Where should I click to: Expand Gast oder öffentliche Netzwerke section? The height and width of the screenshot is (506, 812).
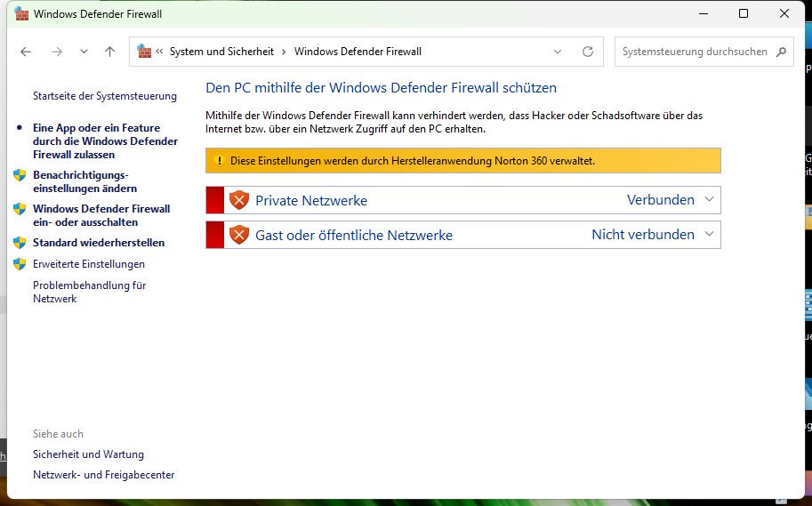tap(709, 234)
